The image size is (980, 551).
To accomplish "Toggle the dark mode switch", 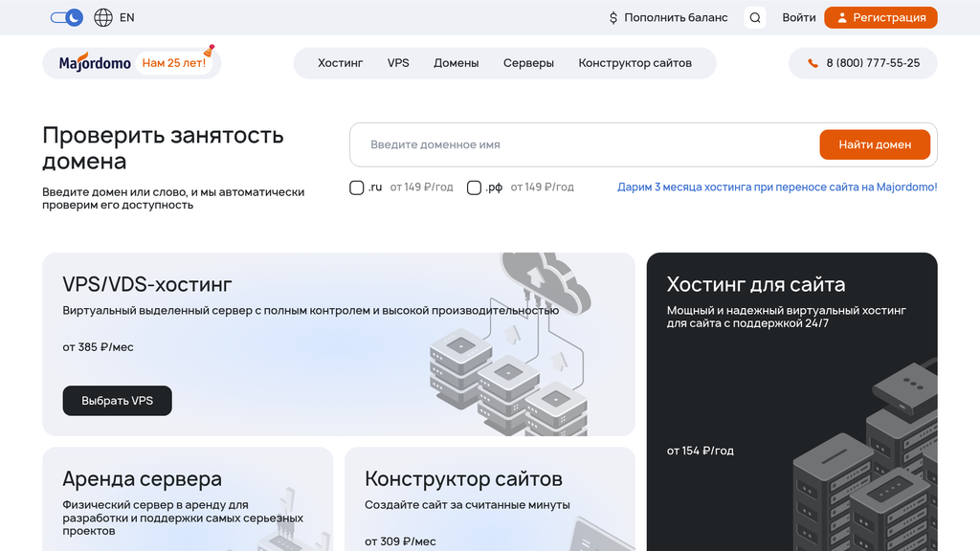I will pos(65,17).
